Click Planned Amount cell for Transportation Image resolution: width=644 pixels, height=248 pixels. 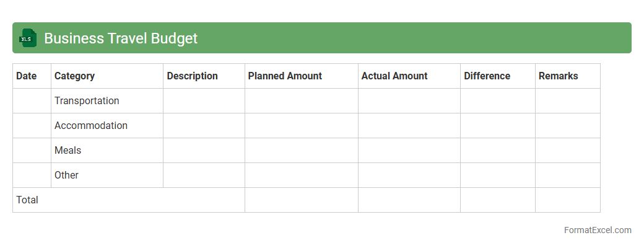click(x=301, y=100)
